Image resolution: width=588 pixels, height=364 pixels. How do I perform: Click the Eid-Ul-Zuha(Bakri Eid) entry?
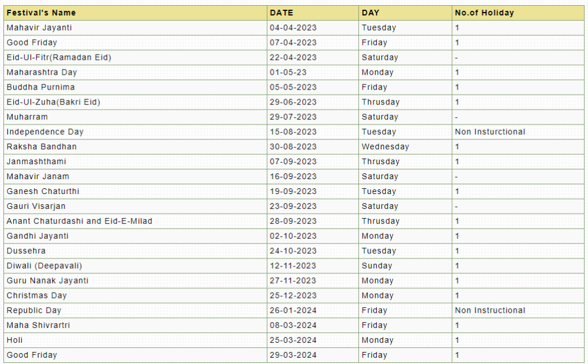tap(53, 102)
